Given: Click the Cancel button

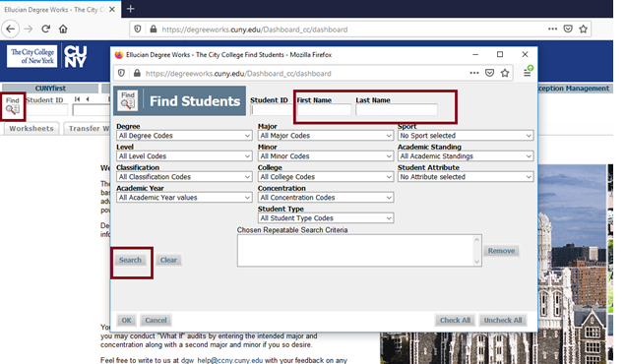Looking at the screenshot, I should coord(156,320).
